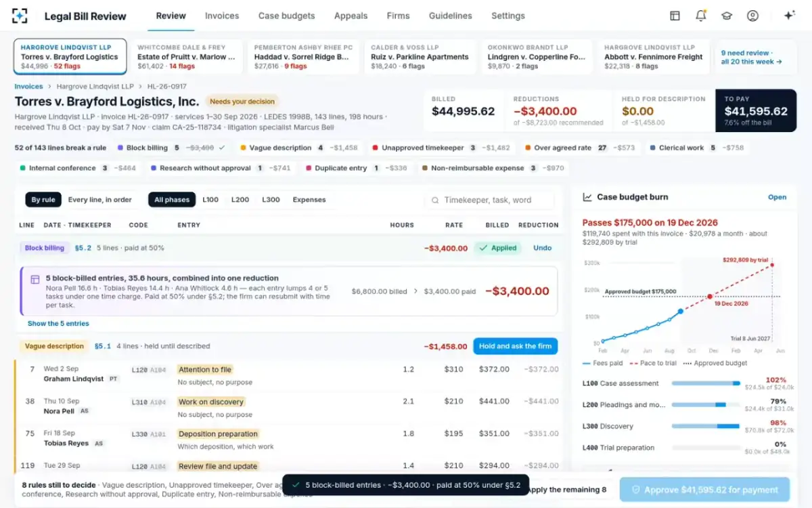Click the table icon in block-billed card
This screenshot has height=508, width=812.
click(x=35, y=279)
